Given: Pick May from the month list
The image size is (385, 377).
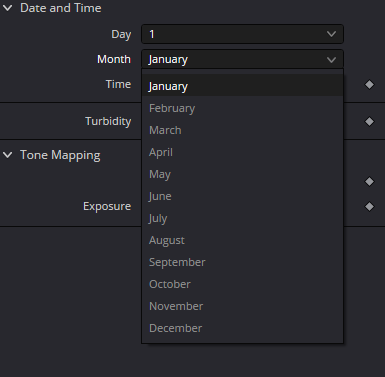Looking at the screenshot, I should point(242,174).
